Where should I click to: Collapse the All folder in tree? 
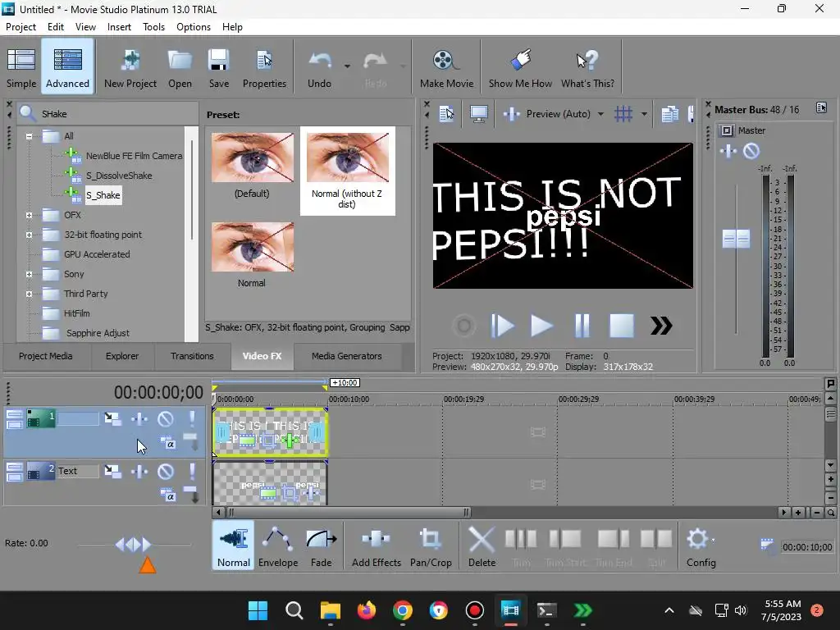click(29, 136)
